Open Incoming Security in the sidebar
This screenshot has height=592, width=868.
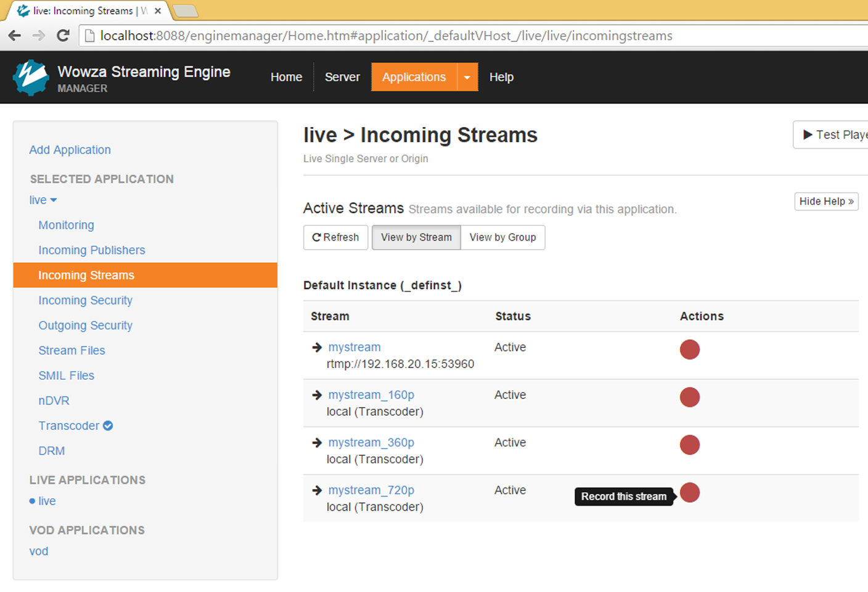[x=85, y=300]
